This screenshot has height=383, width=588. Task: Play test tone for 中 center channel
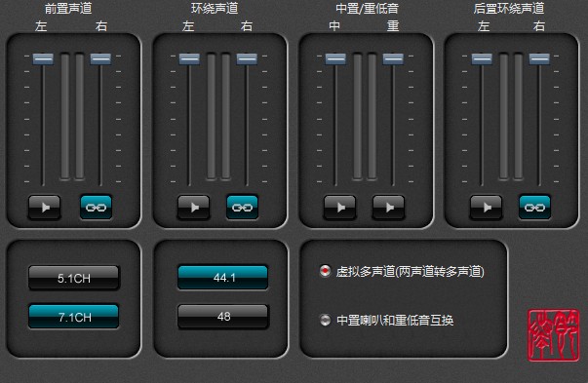[x=339, y=207]
